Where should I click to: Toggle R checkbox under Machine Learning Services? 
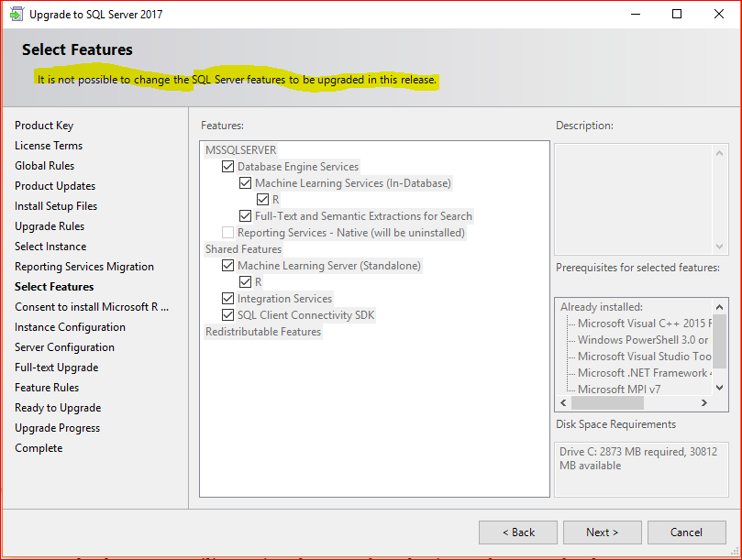click(x=262, y=200)
